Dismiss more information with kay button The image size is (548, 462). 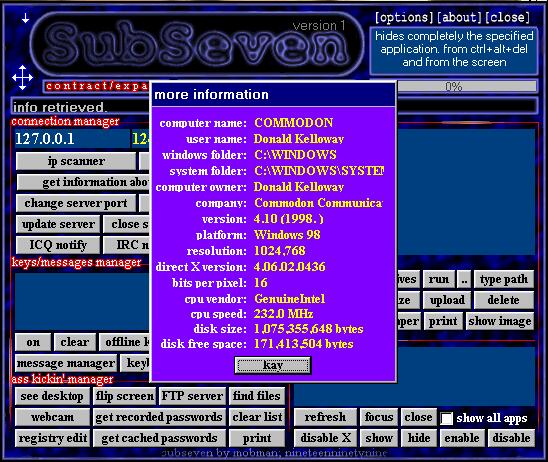273,365
